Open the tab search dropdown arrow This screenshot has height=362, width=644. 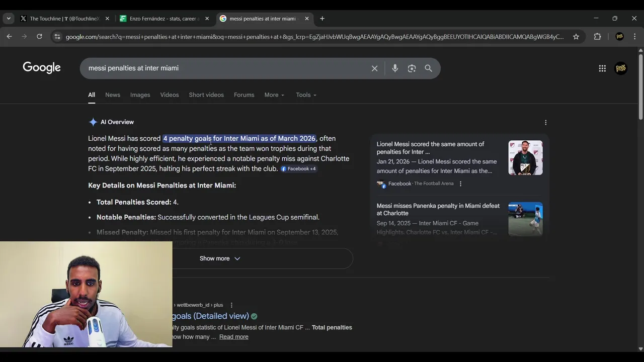(9, 19)
